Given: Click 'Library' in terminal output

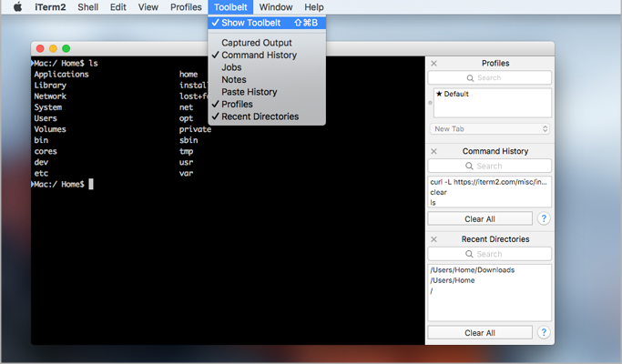Looking at the screenshot, I should 50,86.
